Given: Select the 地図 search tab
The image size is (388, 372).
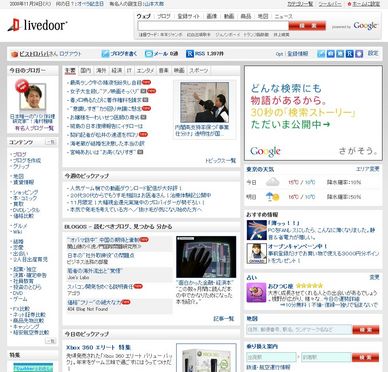Looking at the screenshot, I should point(263,16).
